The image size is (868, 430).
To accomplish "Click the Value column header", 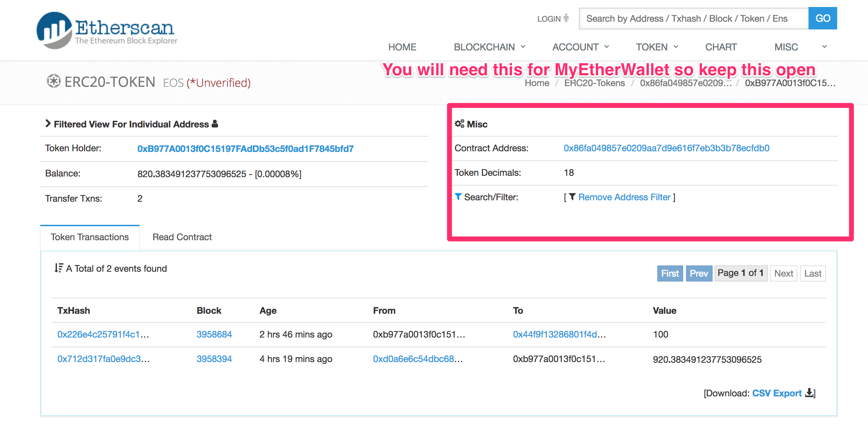I will [664, 311].
